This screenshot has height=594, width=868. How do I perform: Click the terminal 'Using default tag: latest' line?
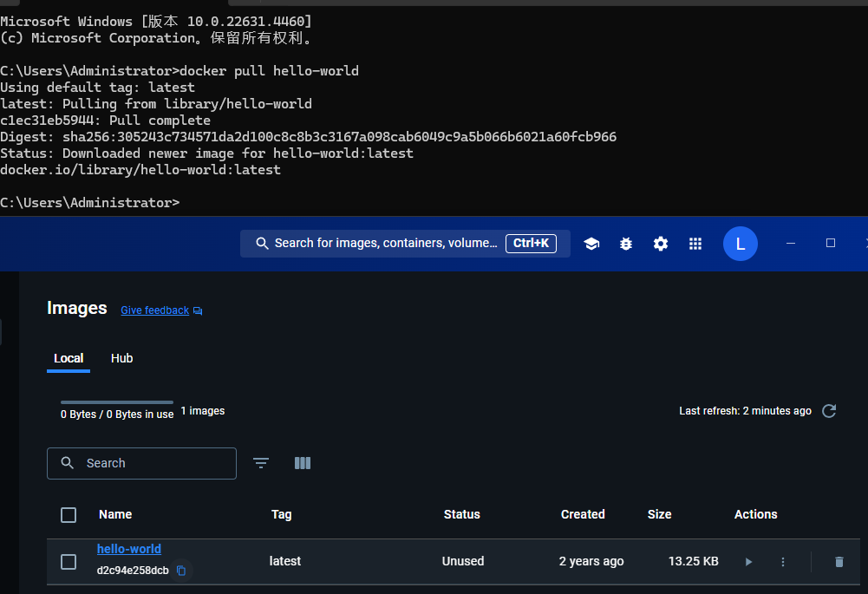point(97,88)
